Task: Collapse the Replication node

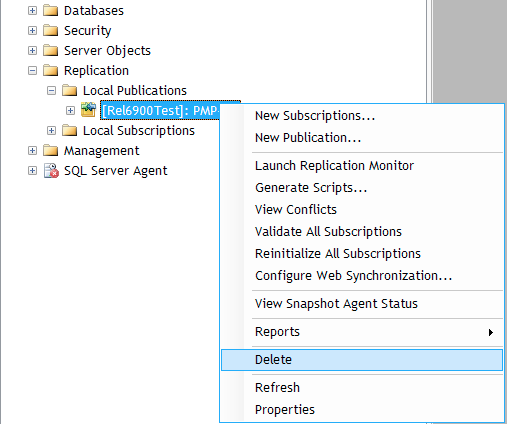Action: tap(32, 71)
